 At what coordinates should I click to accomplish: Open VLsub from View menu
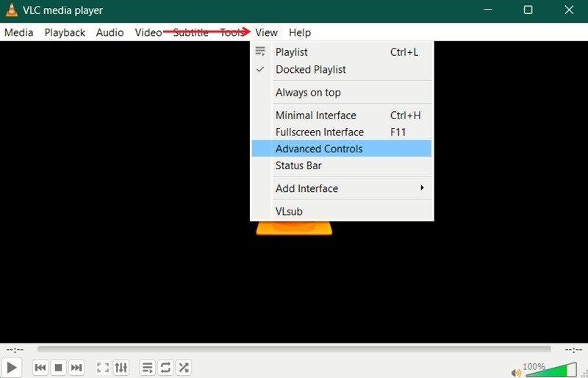tap(342, 211)
